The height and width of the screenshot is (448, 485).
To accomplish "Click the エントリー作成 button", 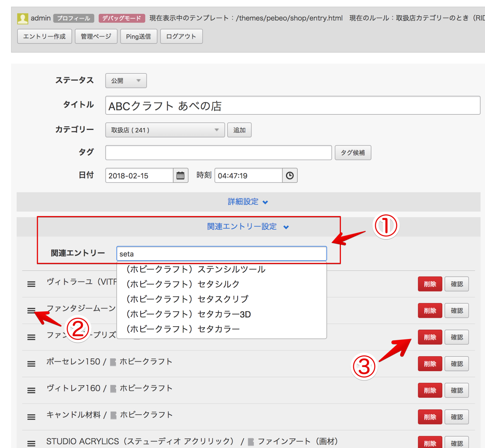I will 44,36.
